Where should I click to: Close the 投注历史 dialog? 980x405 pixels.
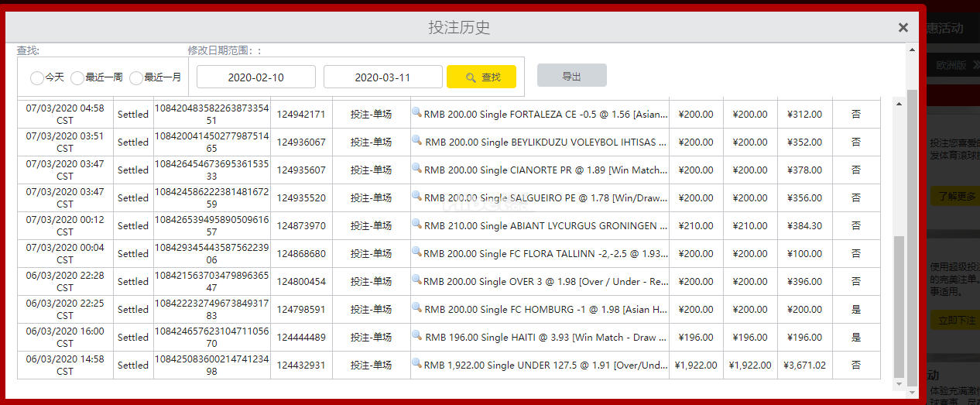(x=903, y=28)
